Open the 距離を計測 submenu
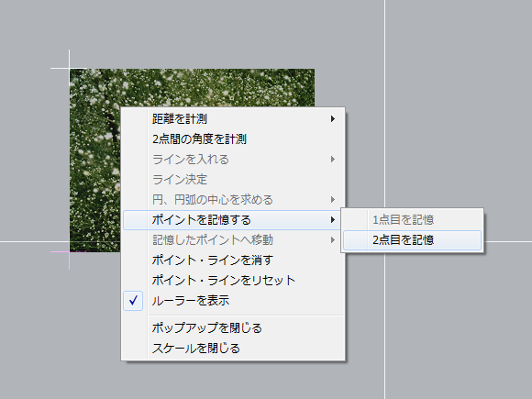 click(x=233, y=118)
